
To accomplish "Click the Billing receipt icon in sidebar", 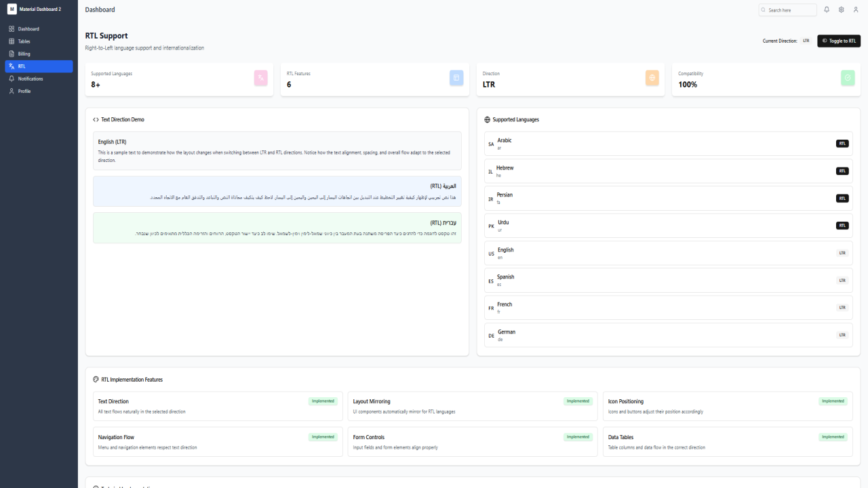I will coord(12,54).
